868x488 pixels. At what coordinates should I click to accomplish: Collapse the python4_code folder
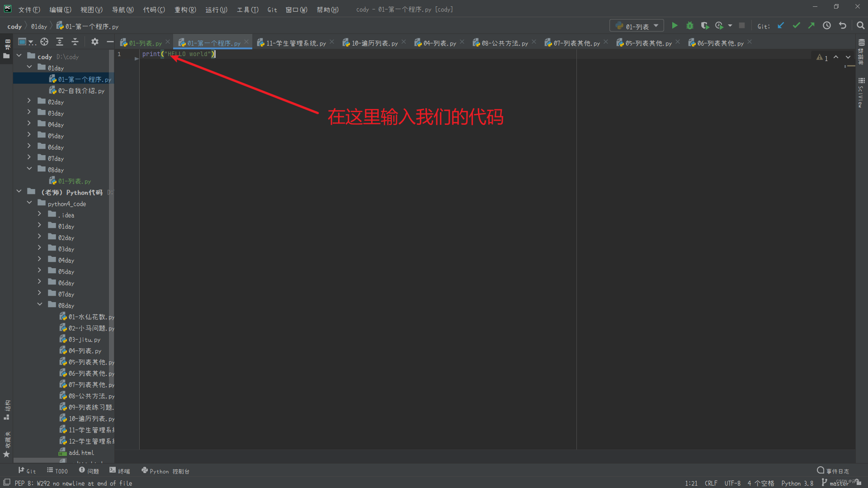[29, 203]
